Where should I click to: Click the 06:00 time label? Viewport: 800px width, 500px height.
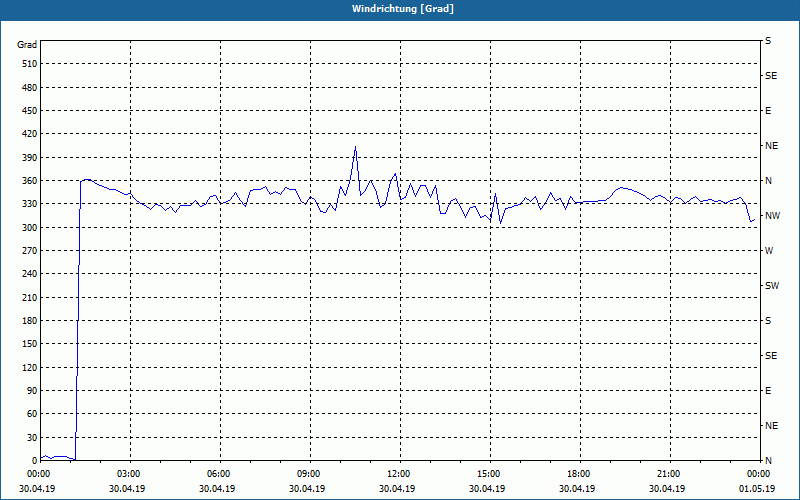pos(218,474)
